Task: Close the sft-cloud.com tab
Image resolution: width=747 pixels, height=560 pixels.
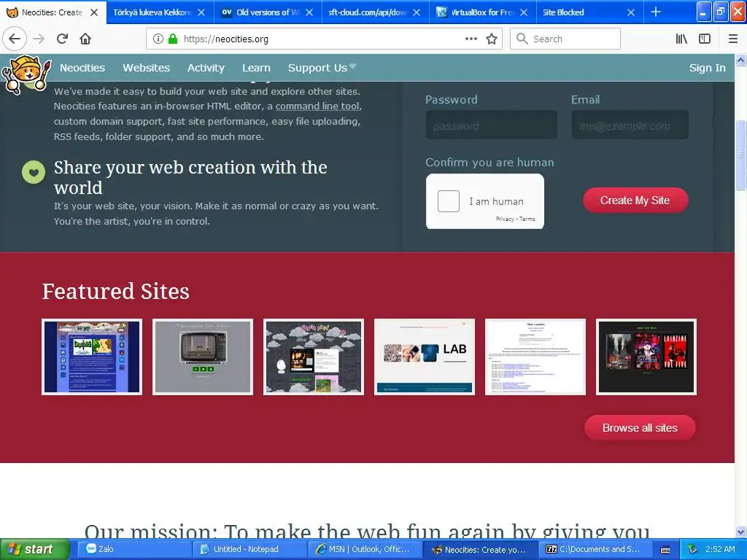Action: (417, 12)
